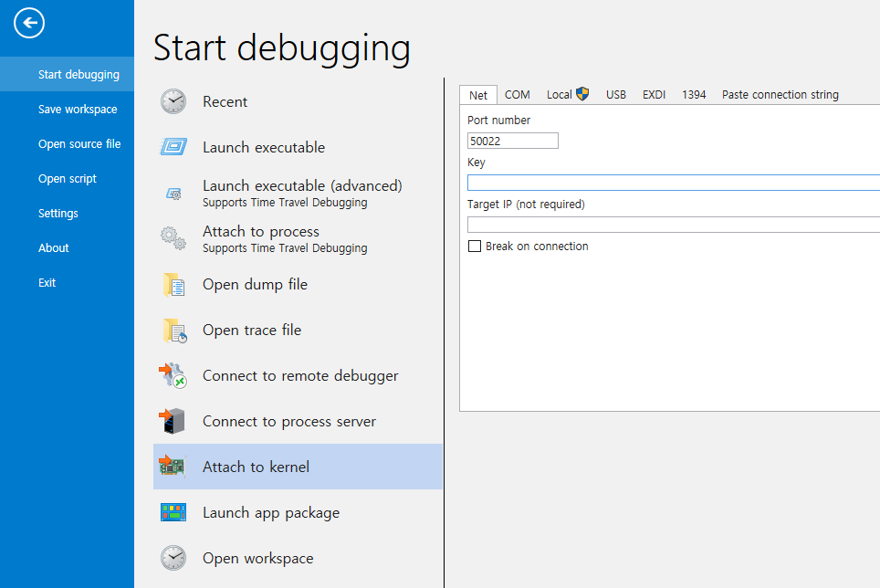
Task: Click the Connect to process server icon
Action: coord(173,421)
